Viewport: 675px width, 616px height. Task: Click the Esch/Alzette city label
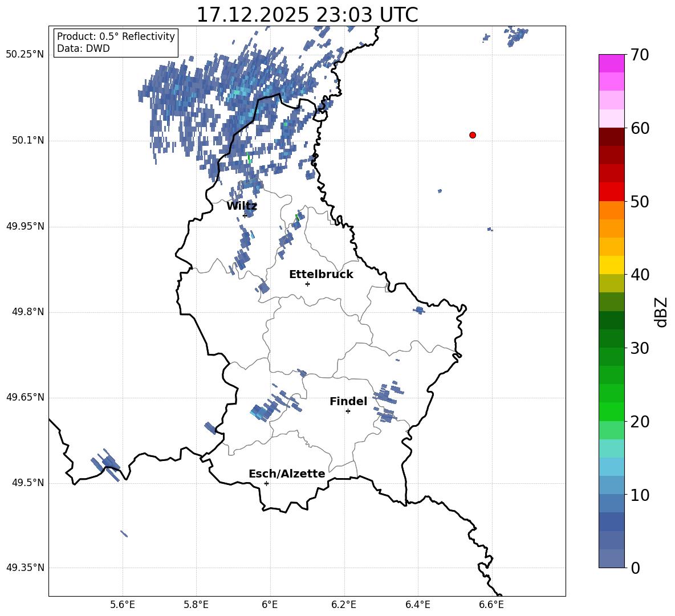tap(287, 474)
